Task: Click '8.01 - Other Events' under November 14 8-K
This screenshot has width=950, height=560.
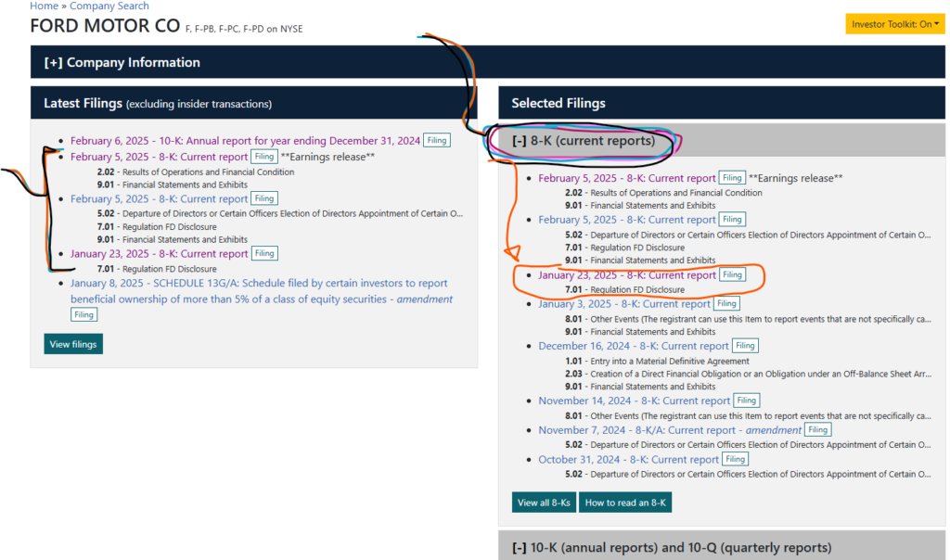Action: point(749,416)
